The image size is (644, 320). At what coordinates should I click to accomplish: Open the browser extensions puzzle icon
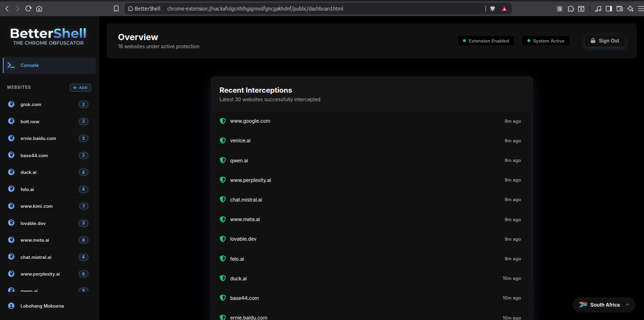click(x=570, y=8)
